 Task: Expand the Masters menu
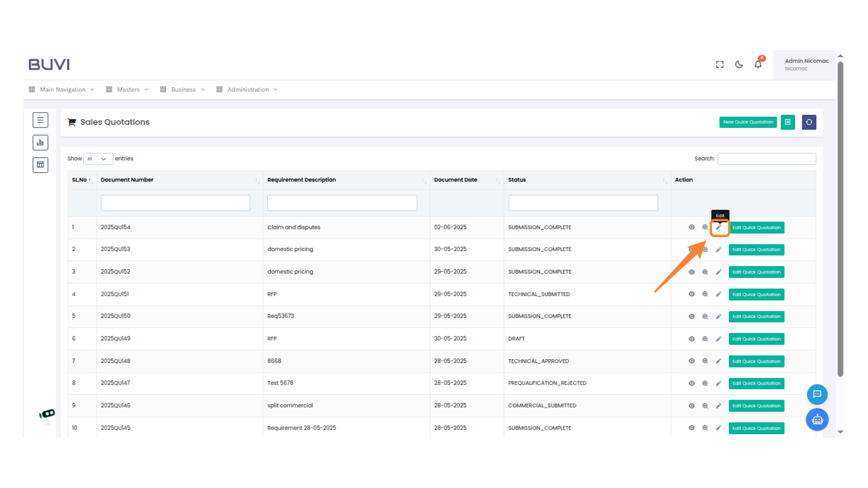[128, 89]
